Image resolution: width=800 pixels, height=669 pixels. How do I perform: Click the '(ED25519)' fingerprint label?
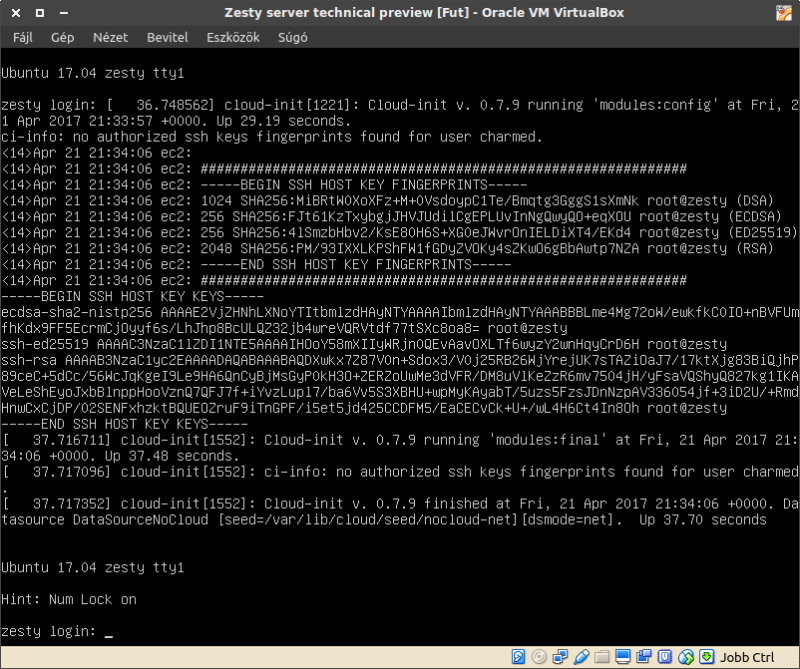tap(763, 233)
